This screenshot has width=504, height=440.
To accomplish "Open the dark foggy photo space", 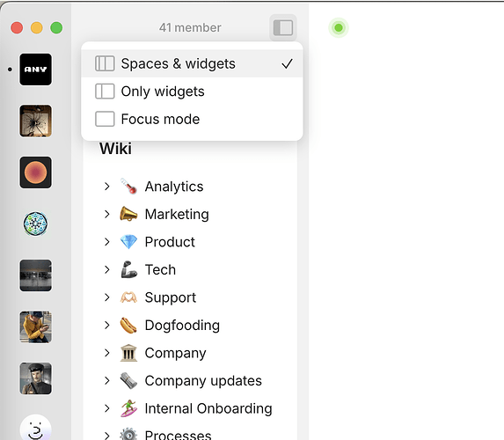I will tap(35, 275).
